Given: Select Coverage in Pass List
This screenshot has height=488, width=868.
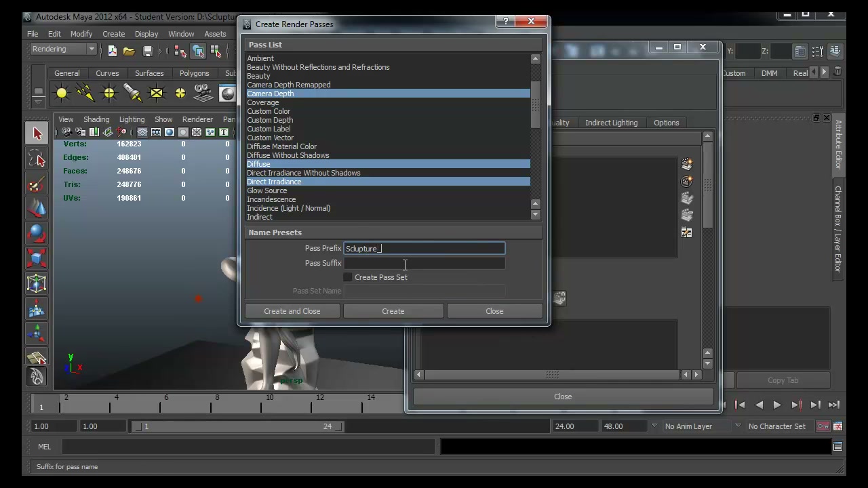Looking at the screenshot, I should click(x=388, y=102).
